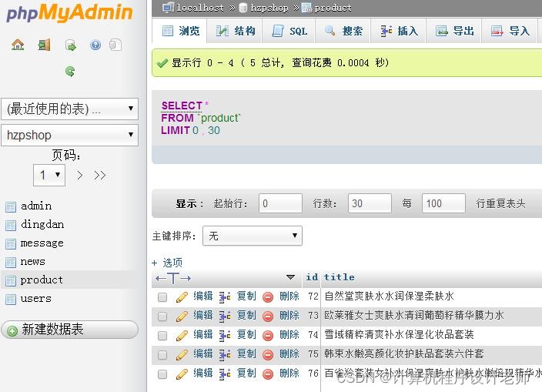Click the news table icon
This screenshot has width=542, height=392.
pyautogui.click(x=11, y=263)
